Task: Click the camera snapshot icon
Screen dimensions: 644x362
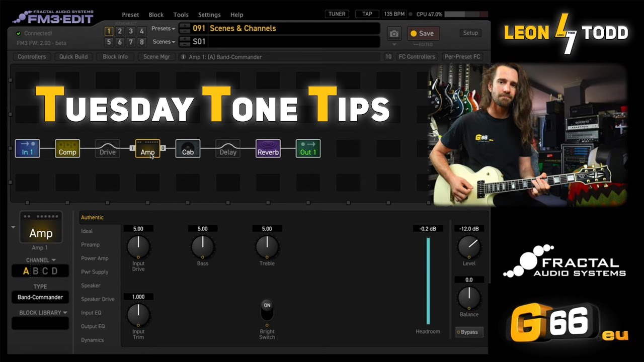Action: (394, 34)
